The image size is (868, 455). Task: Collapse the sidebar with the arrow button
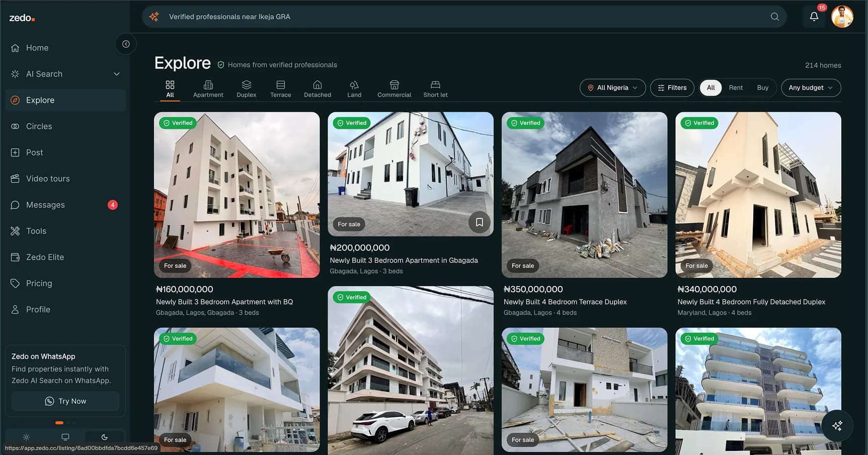(126, 44)
